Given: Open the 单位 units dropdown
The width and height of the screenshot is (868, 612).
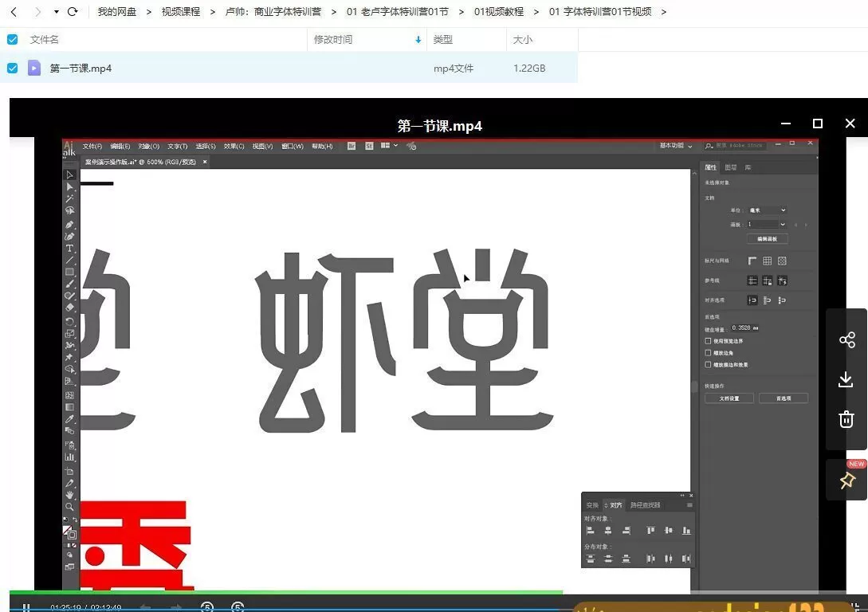Looking at the screenshot, I should tap(768, 209).
